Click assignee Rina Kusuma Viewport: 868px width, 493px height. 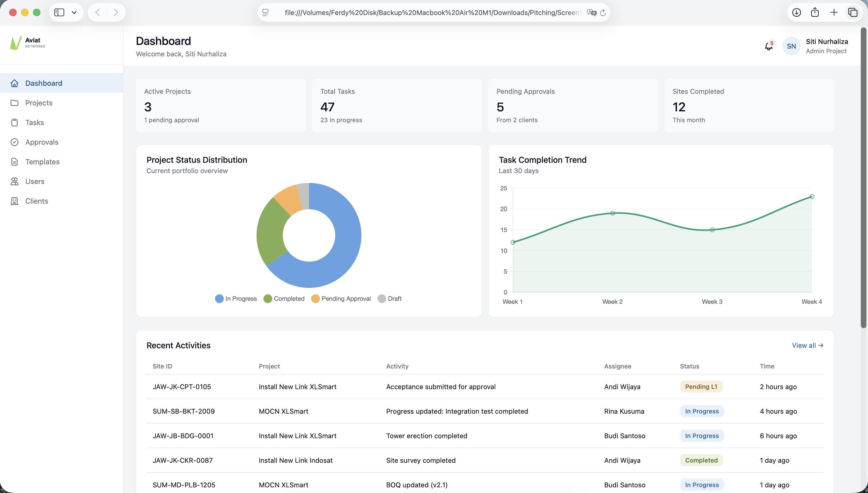(624, 411)
